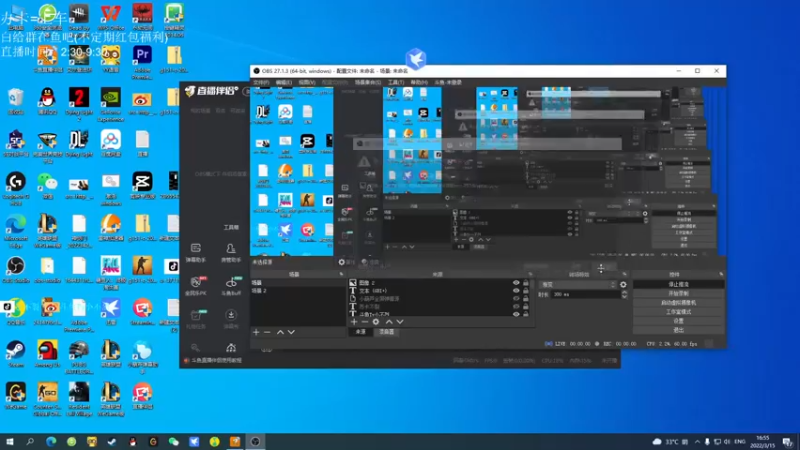Open OBS 设置 settings button
This screenshot has height=450, width=800.
click(678, 321)
